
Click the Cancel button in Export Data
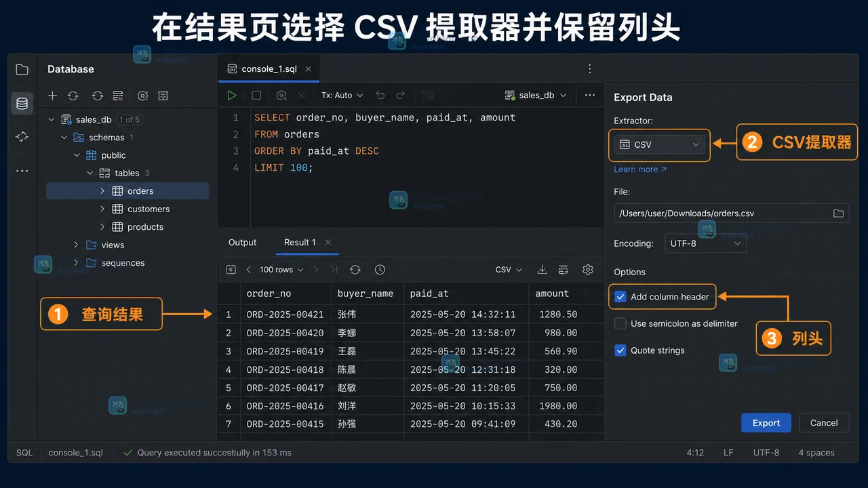824,423
